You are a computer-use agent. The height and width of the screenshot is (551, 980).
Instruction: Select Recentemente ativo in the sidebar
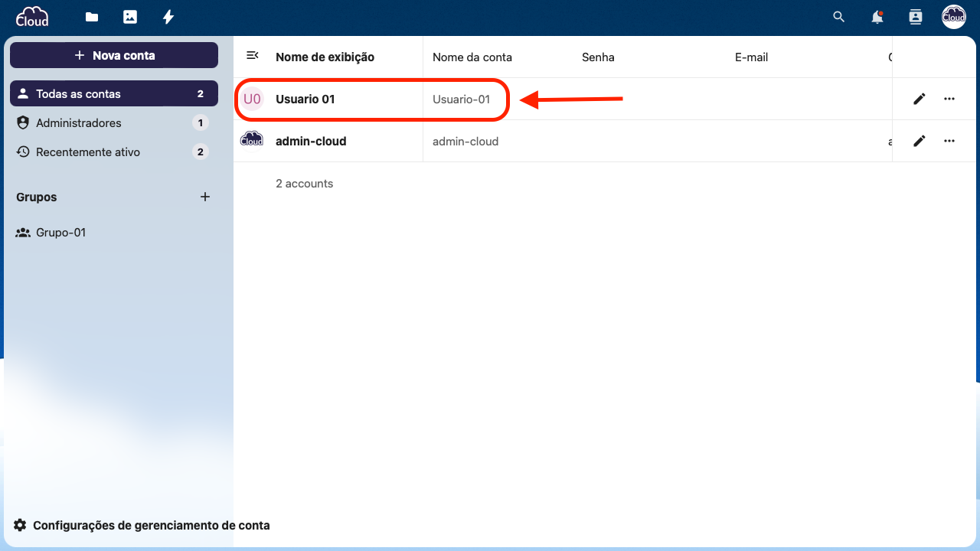[x=114, y=152]
